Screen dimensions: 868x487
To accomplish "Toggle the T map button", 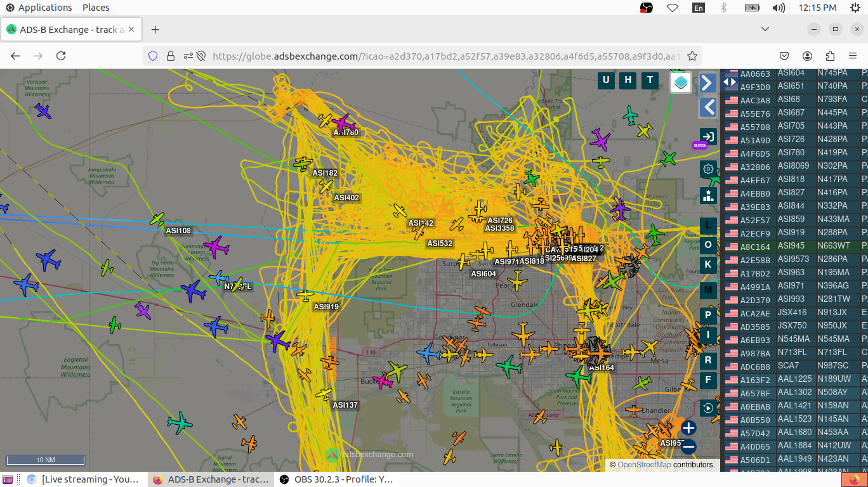I will pyautogui.click(x=650, y=80).
